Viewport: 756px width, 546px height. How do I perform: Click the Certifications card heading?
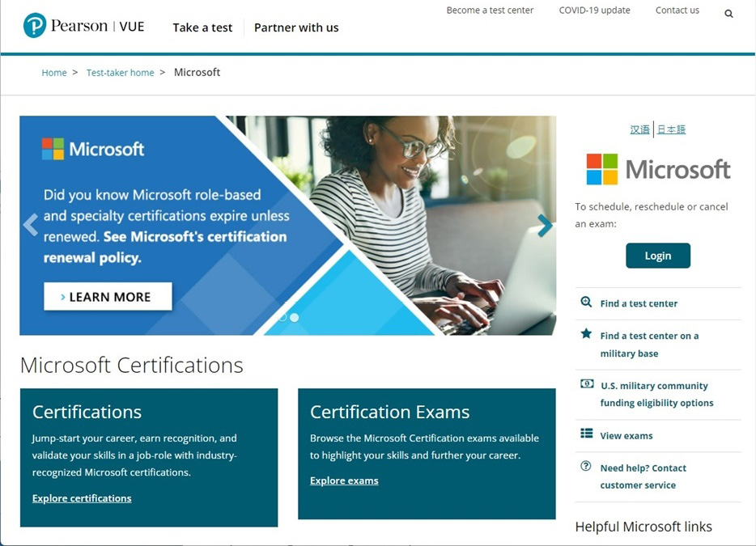[x=87, y=412]
